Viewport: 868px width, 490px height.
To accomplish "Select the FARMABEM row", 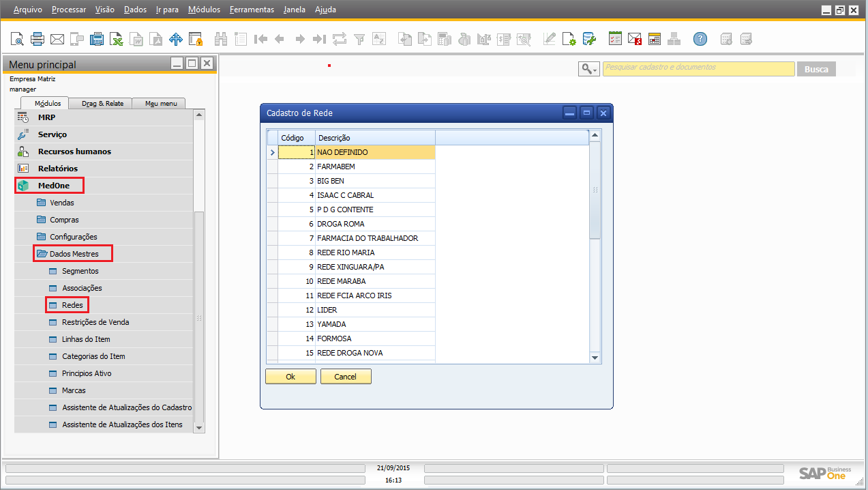I will [x=350, y=167].
